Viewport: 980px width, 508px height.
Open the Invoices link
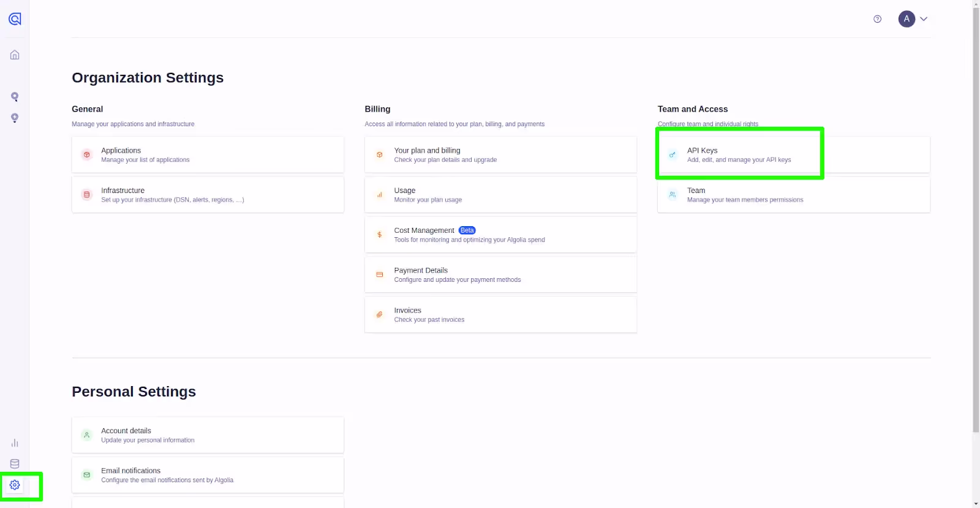point(500,315)
